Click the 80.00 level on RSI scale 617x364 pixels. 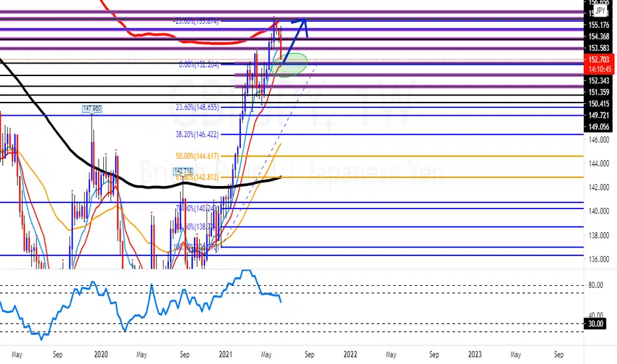coord(596,285)
